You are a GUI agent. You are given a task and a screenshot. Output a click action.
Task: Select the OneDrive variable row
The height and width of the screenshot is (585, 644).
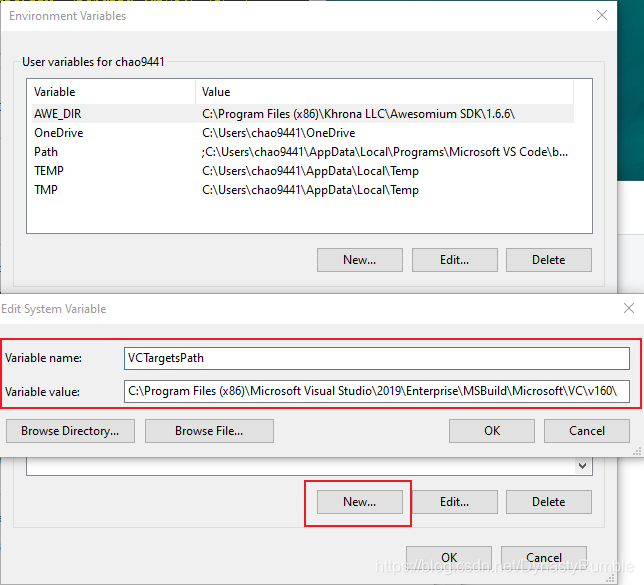point(302,133)
